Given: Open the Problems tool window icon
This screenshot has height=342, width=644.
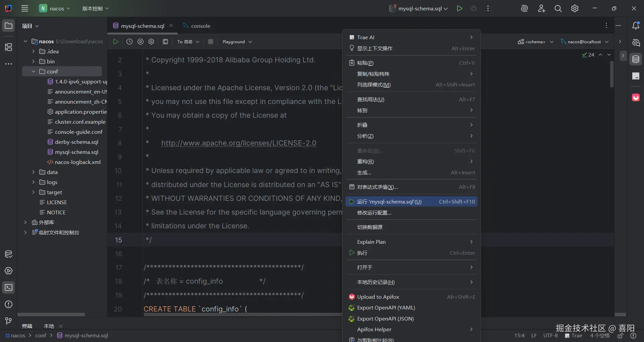Looking at the screenshot, I should 9,304.
